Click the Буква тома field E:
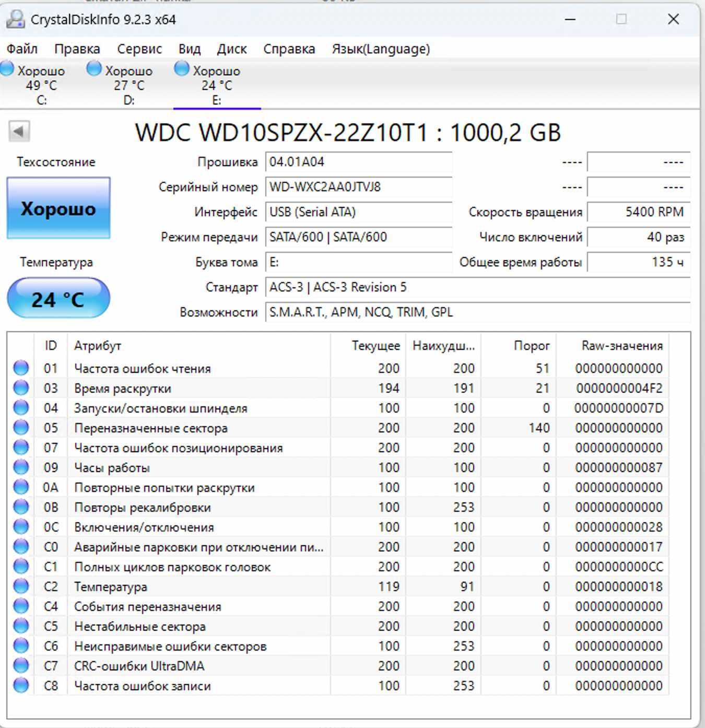 (x=359, y=262)
